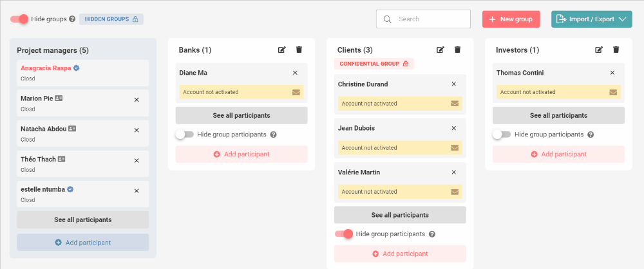Viewport: 644px width, 269px height.
Task: Edit the Clients group
Action: 440,50
